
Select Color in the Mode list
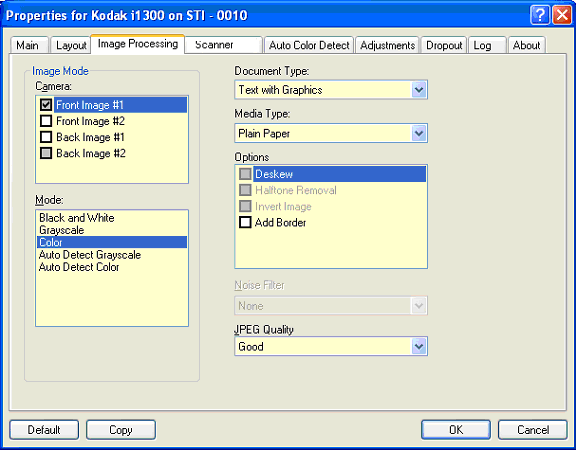pyautogui.click(x=112, y=242)
